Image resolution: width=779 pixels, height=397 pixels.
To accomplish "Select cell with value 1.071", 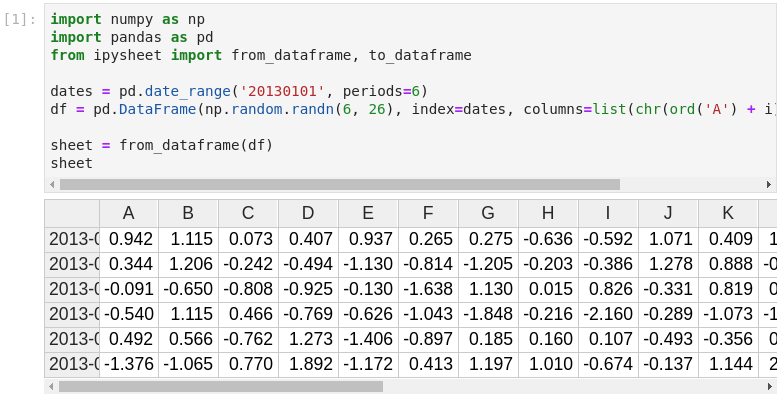I will pos(668,239).
